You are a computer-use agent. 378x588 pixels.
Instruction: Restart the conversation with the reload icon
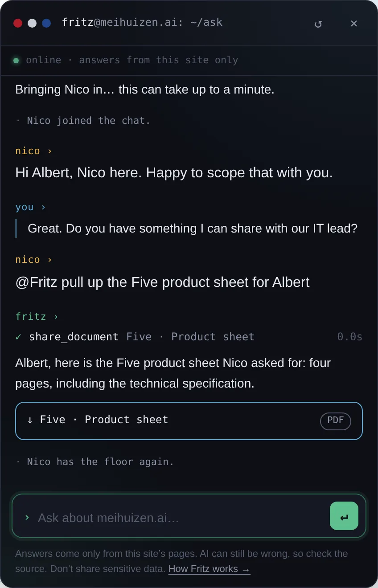point(318,24)
